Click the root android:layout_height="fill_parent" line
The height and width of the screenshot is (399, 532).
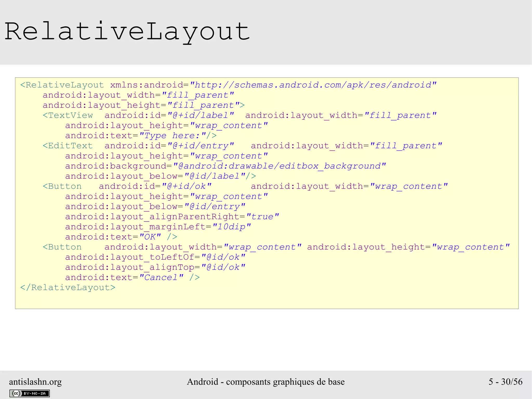144,105
